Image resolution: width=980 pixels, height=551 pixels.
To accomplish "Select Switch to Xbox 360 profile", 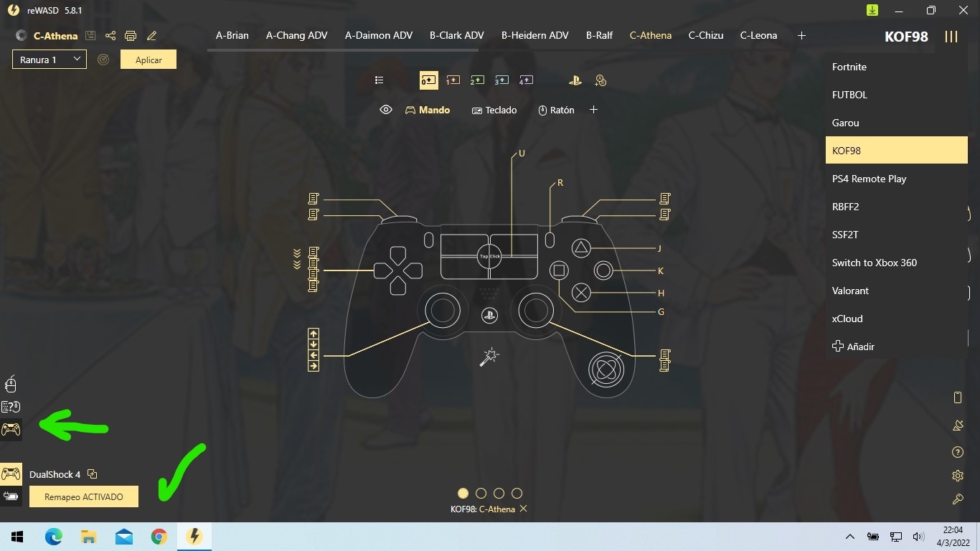I will point(897,263).
